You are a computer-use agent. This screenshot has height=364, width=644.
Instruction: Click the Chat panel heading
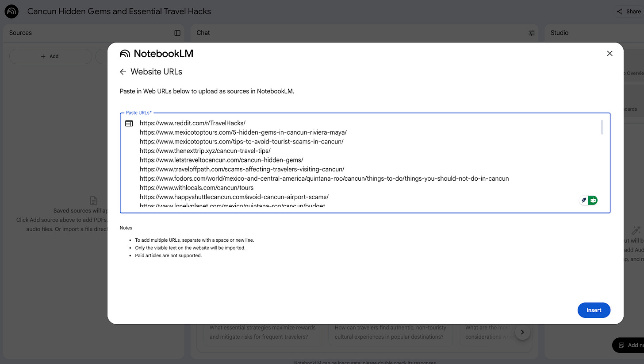203,33
